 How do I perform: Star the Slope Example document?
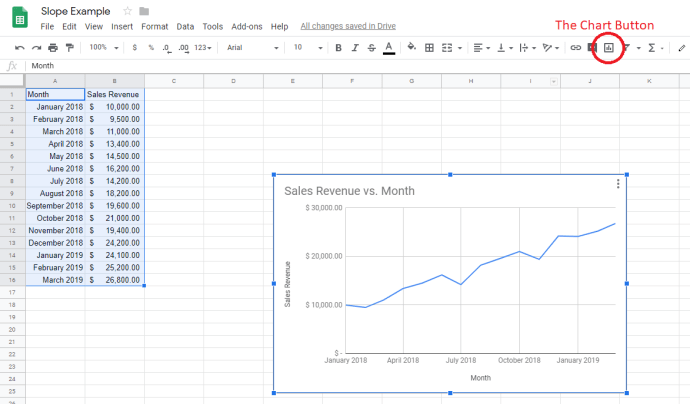pyautogui.click(x=127, y=10)
